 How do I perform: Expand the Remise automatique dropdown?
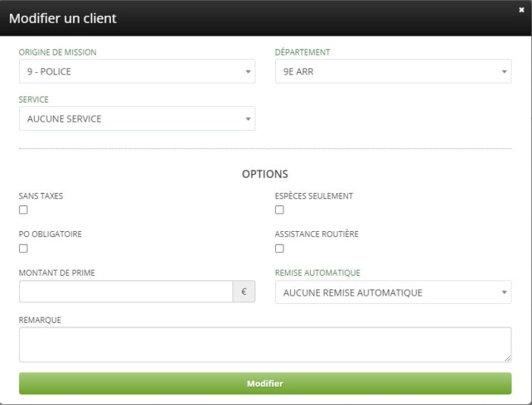pyautogui.click(x=393, y=293)
